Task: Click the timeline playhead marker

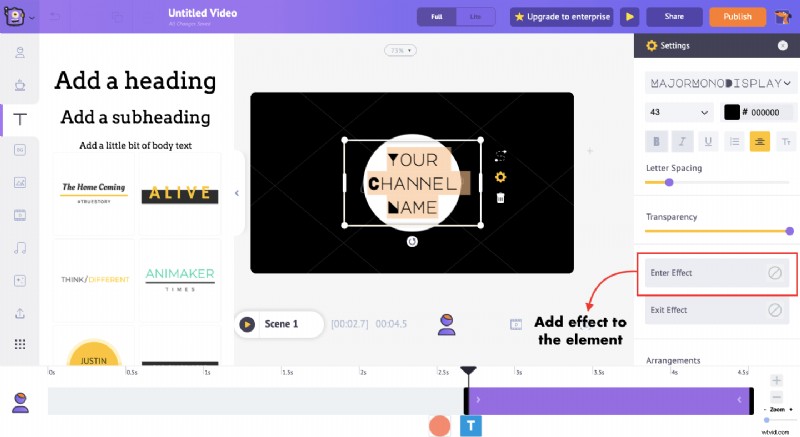Action: coord(468,371)
